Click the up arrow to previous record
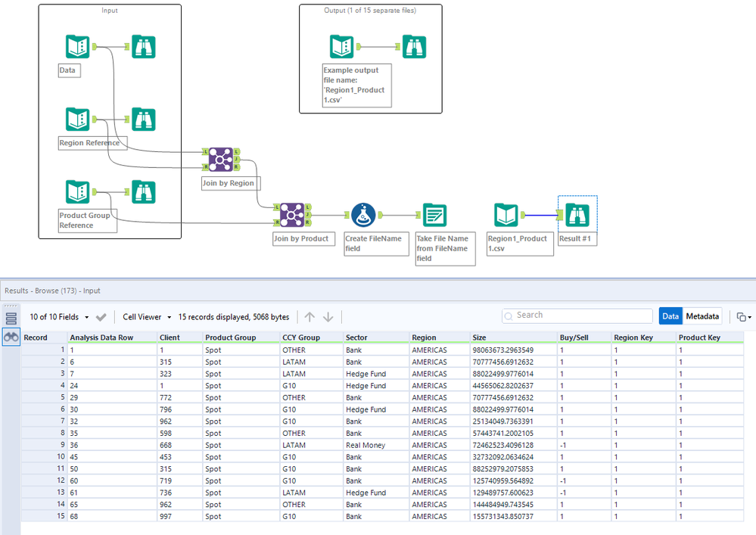 309,317
